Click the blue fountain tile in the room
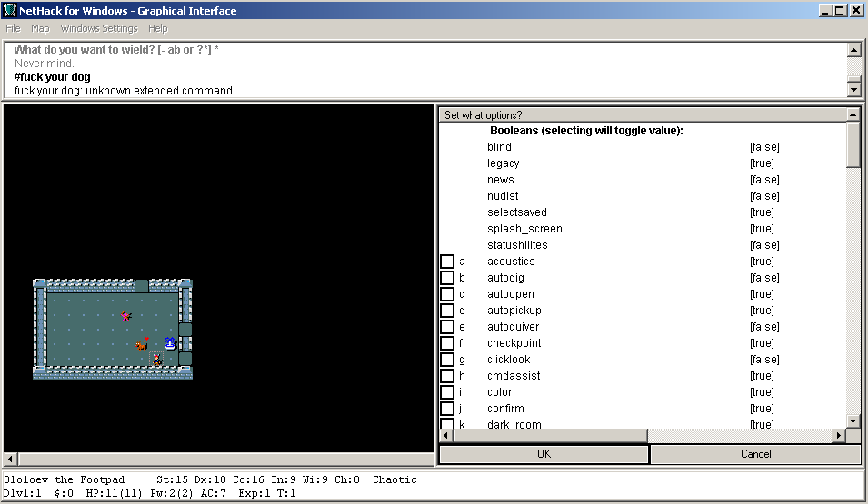 click(x=170, y=343)
